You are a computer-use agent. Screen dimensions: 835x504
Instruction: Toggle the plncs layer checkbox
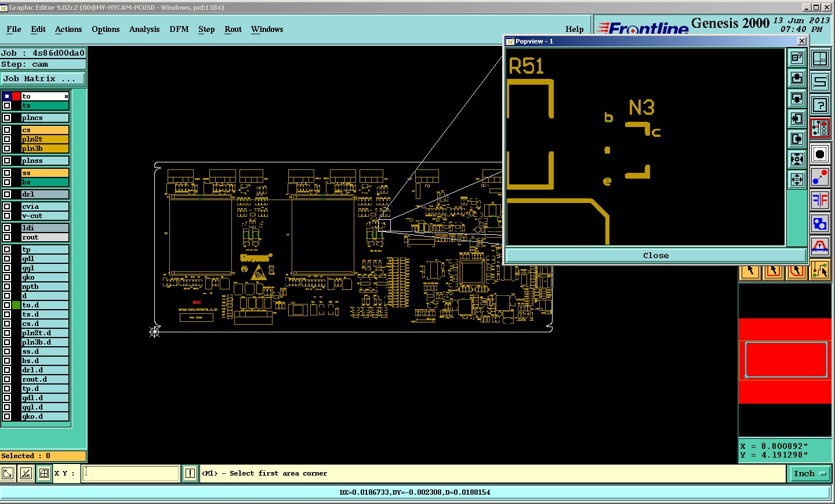click(7, 118)
